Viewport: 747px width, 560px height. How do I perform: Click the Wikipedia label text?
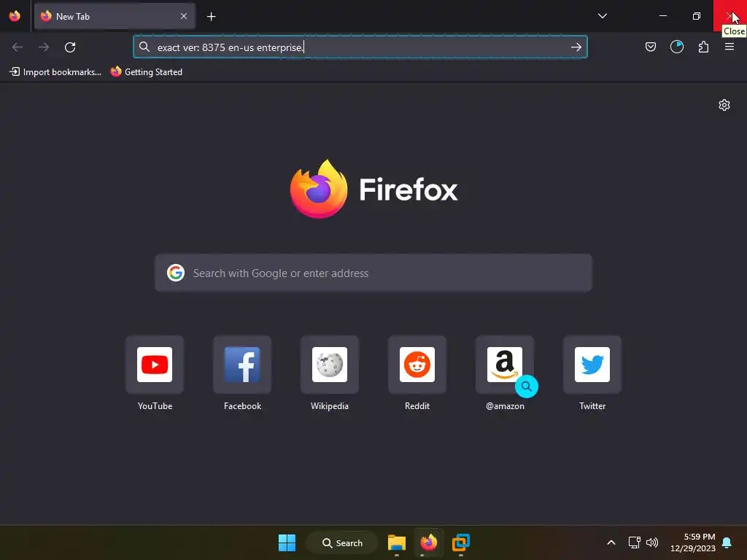pos(330,406)
